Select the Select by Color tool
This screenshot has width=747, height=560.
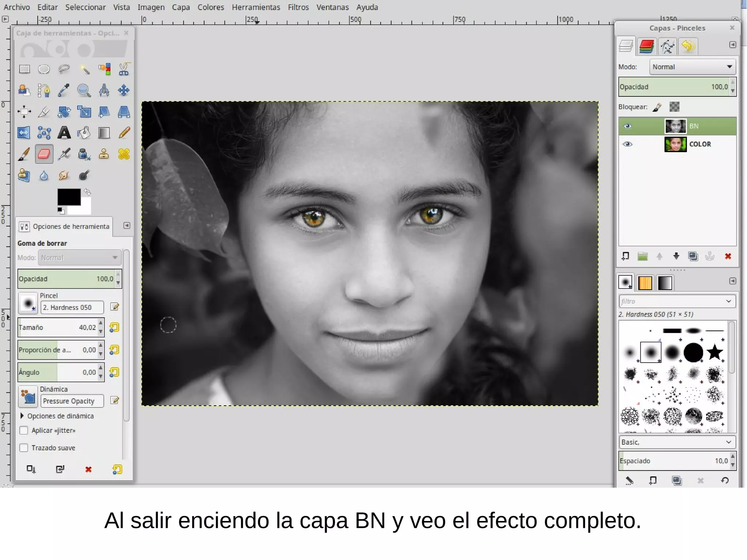tap(104, 69)
